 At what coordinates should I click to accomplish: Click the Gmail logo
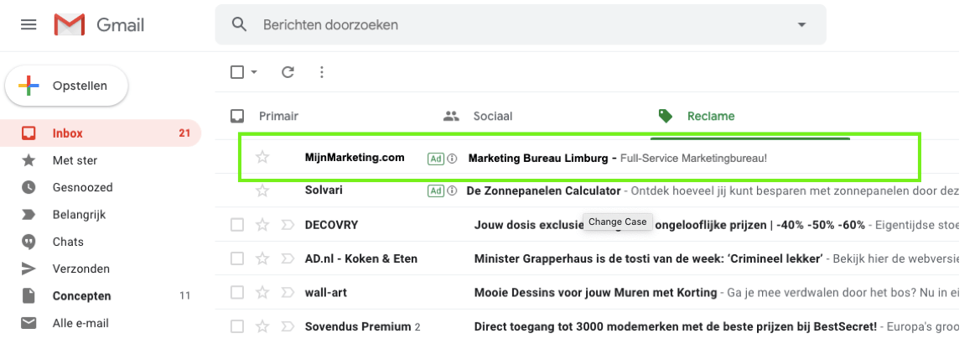coord(99,25)
